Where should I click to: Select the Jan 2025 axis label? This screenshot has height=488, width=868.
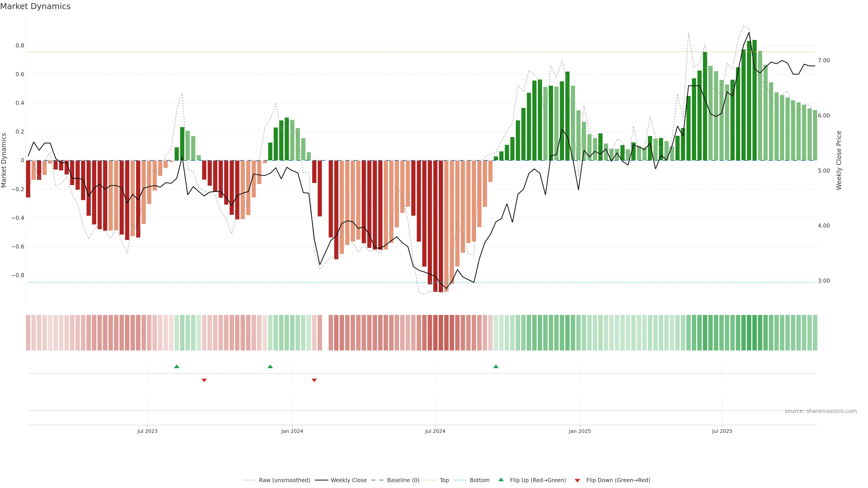580,432
